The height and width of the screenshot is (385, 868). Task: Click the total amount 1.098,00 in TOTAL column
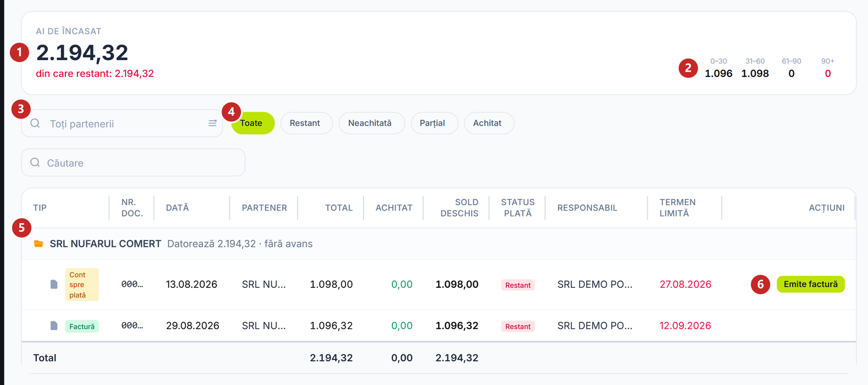[331, 284]
